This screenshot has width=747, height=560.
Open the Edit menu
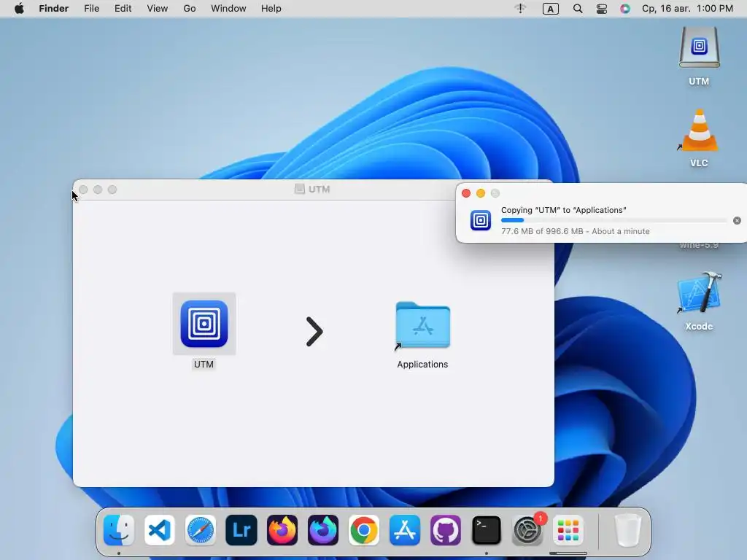[x=123, y=9]
